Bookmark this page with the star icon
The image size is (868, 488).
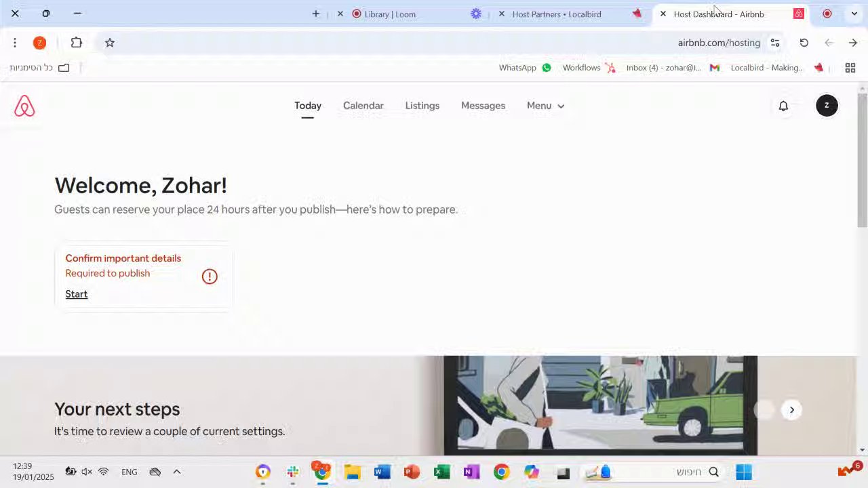(x=110, y=43)
